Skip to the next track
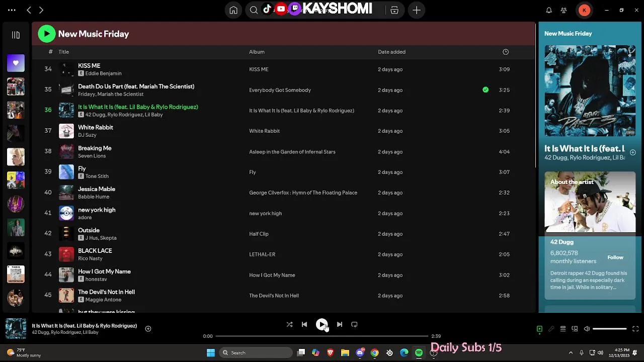Image resolution: width=644 pixels, height=362 pixels. click(340, 324)
